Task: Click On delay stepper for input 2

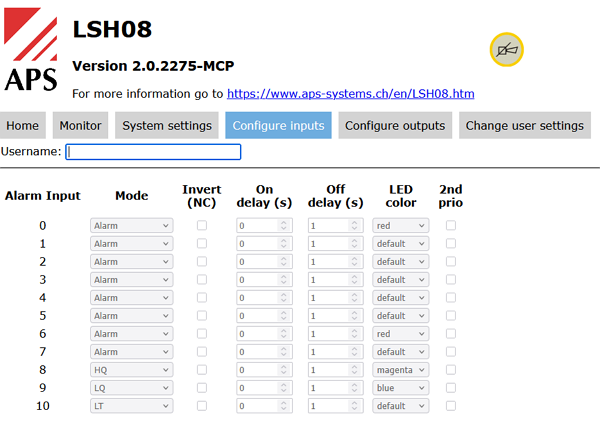Action: (x=284, y=262)
